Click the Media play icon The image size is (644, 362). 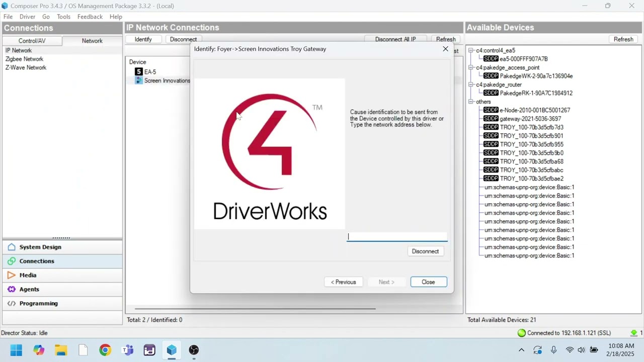(12, 275)
